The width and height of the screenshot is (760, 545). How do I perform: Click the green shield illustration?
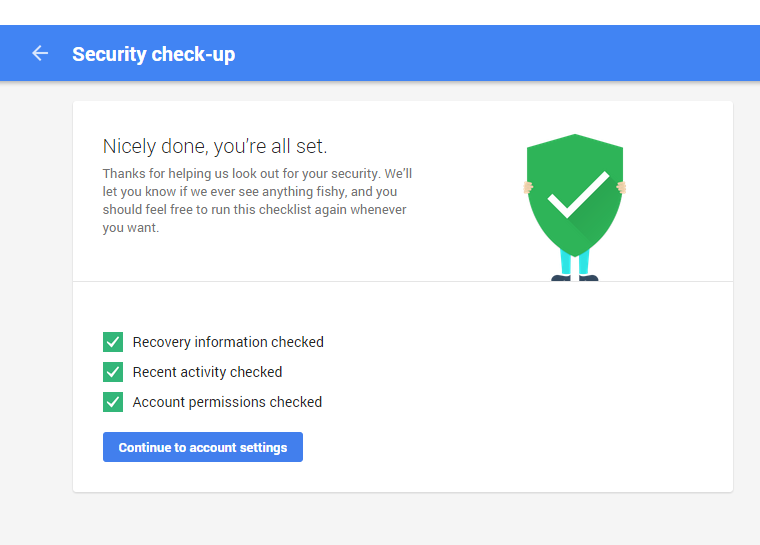click(x=575, y=195)
